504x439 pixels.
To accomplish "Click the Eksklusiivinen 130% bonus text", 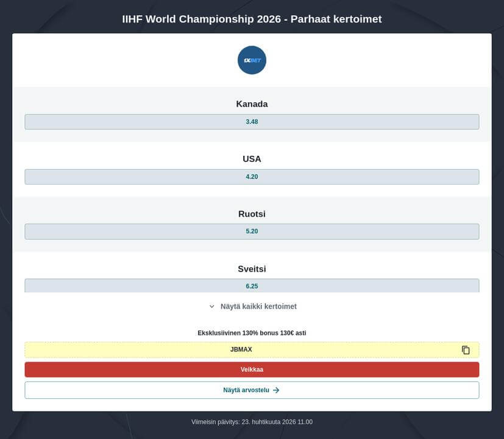I will pos(252,333).
